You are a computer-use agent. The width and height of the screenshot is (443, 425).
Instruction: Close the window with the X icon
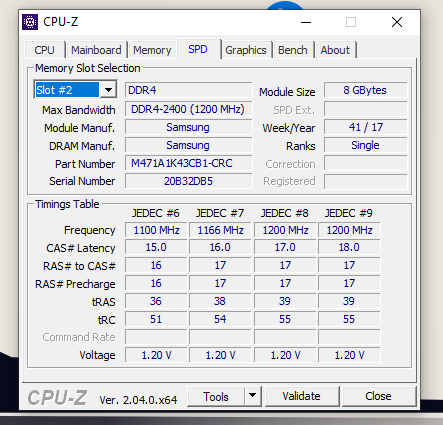397,22
